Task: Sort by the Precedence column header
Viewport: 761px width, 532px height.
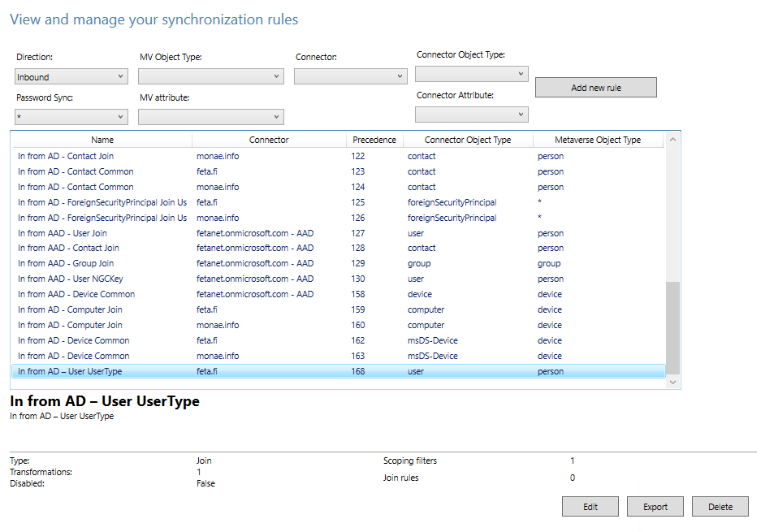Action: (374, 140)
